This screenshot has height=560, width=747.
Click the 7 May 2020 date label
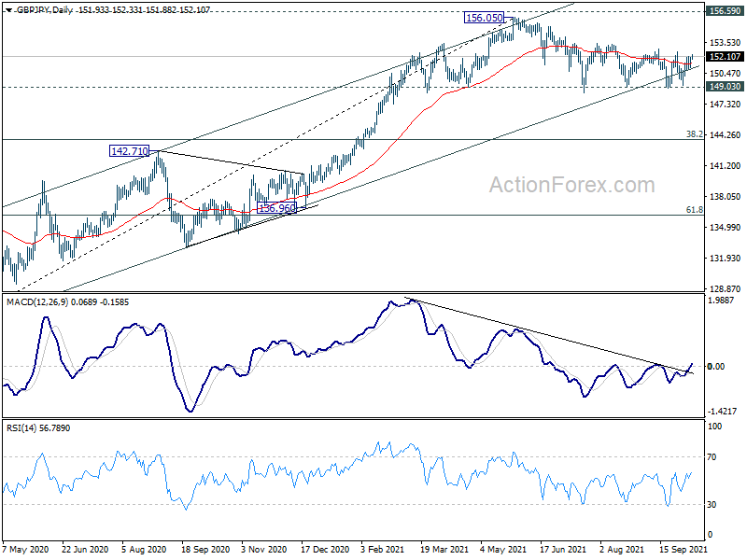pos(25,550)
